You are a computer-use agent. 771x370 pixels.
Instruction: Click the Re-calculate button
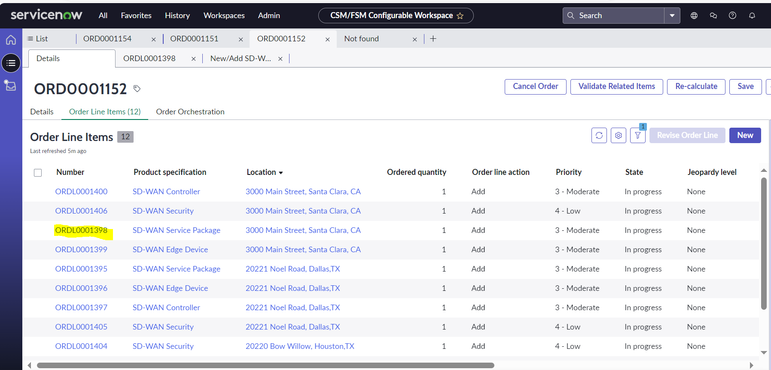pyautogui.click(x=696, y=87)
